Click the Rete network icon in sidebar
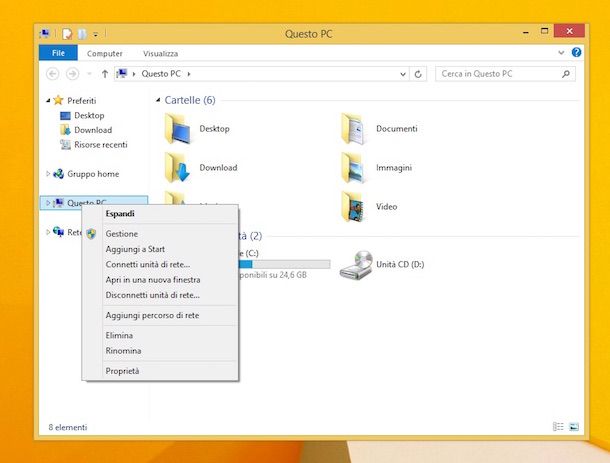The width and height of the screenshot is (610, 463). pos(58,232)
